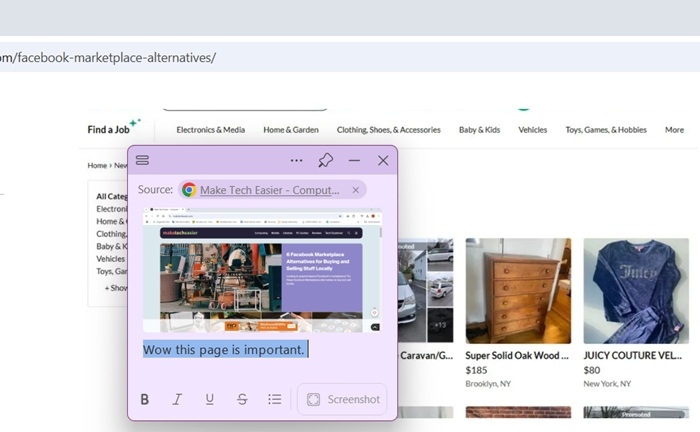Open the three-dot more options menu
This screenshot has width=700, height=432.
point(296,160)
